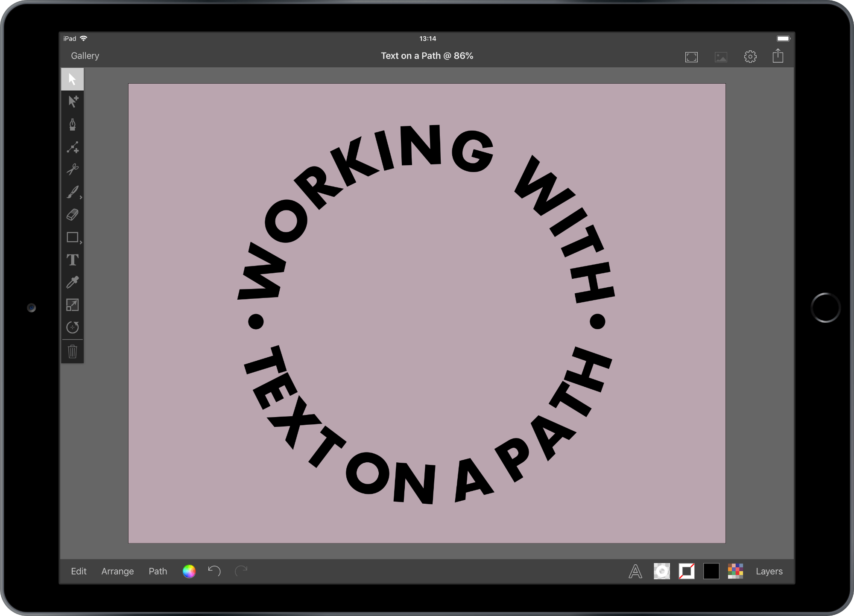This screenshot has width=854, height=616.
Task: Choose the Scale tool
Action: [73, 305]
